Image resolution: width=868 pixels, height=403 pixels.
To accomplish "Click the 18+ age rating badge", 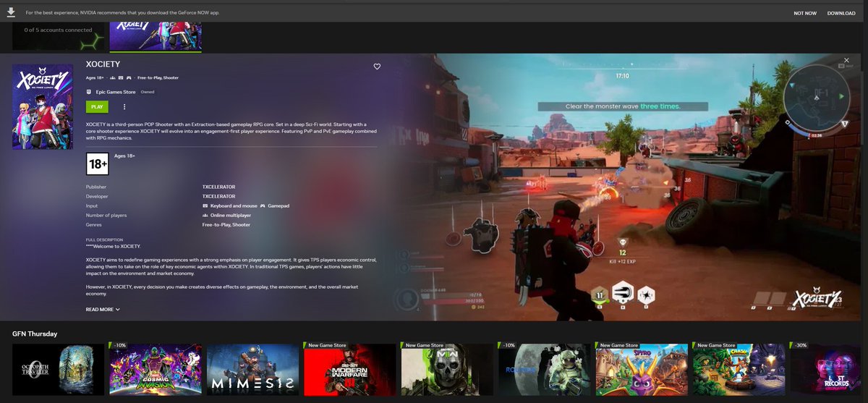I will pyautogui.click(x=97, y=164).
